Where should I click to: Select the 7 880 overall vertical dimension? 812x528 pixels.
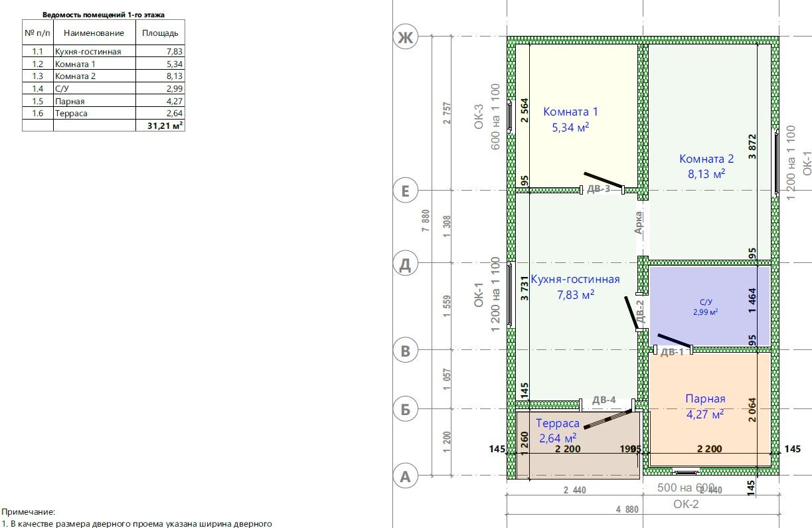pyautogui.click(x=424, y=220)
